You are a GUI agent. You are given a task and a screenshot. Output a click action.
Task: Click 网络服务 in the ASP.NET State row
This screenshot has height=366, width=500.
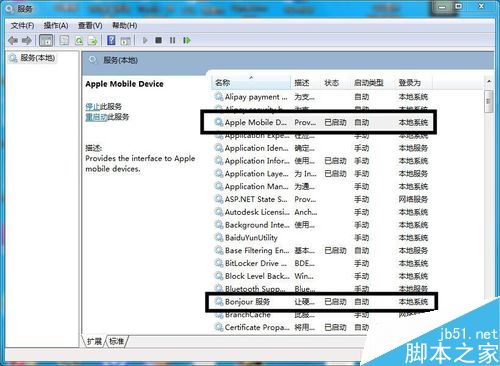[413, 199]
